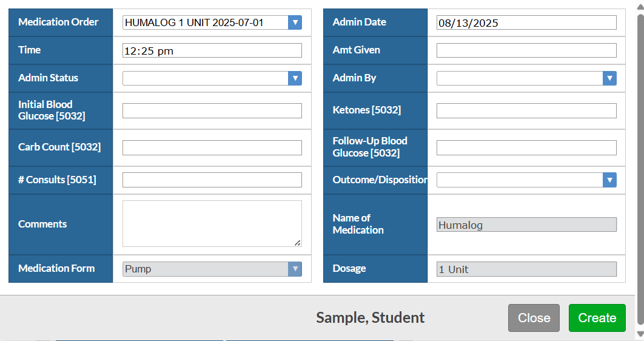
Task: Click the Close button
Action: [x=534, y=318]
